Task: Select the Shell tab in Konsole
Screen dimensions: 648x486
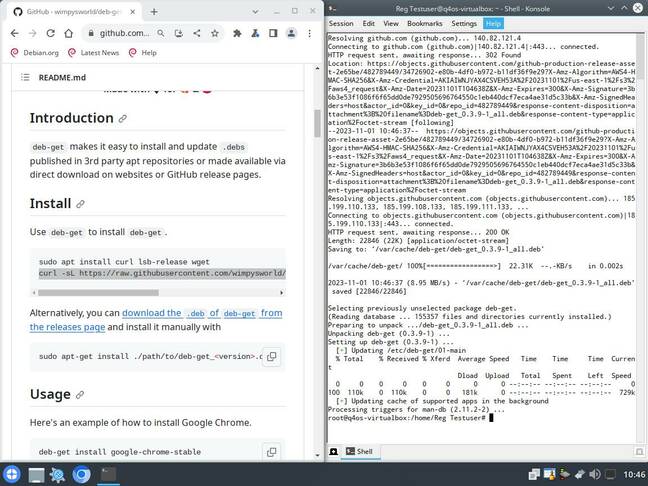Action: coord(360,451)
